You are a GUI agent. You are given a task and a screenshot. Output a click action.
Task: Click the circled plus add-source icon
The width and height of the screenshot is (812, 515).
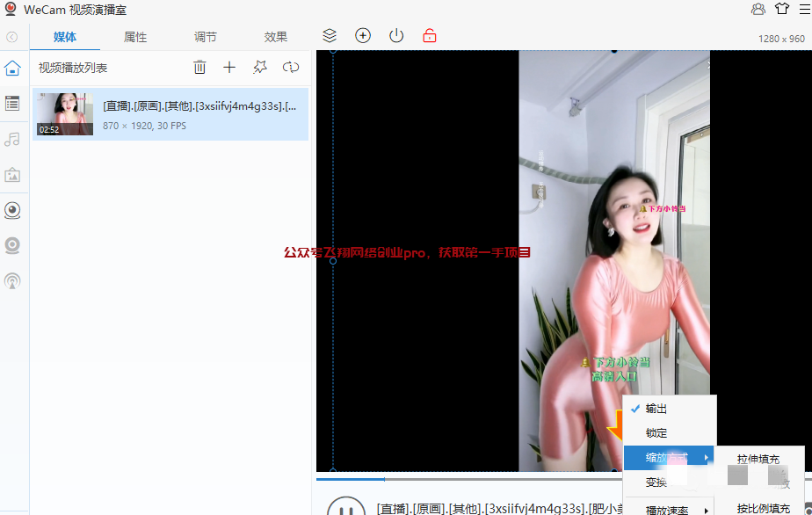point(363,36)
